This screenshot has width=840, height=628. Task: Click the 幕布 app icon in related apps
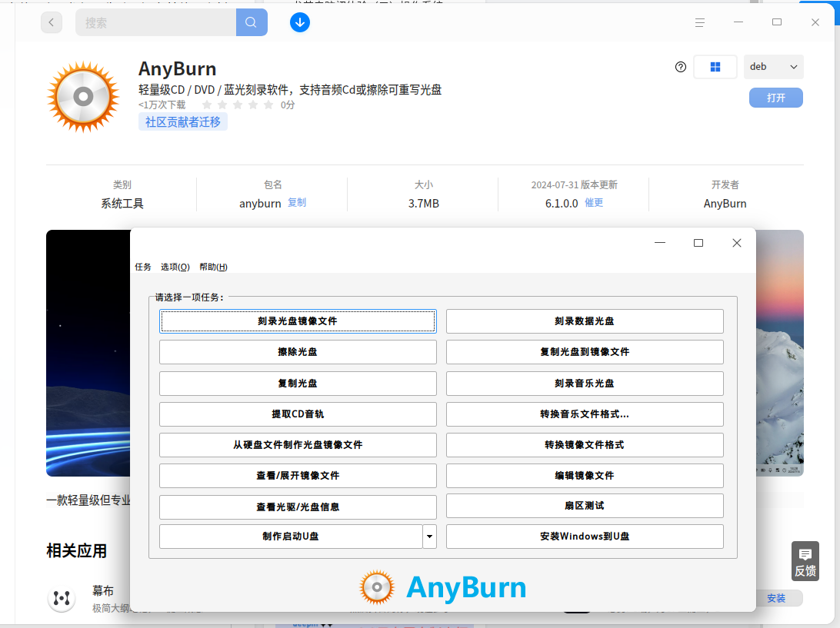coord(61,597)
